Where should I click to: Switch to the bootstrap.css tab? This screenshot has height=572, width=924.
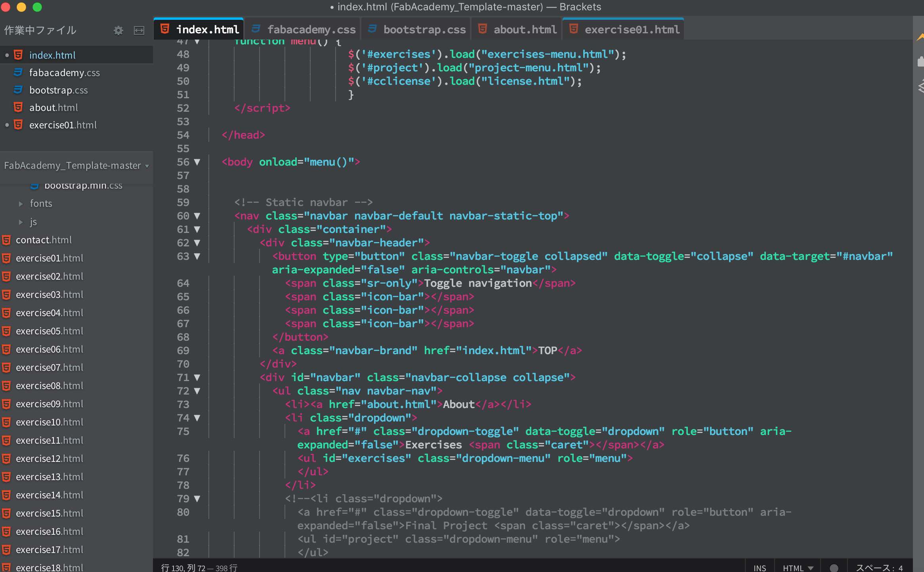(416, 29)
